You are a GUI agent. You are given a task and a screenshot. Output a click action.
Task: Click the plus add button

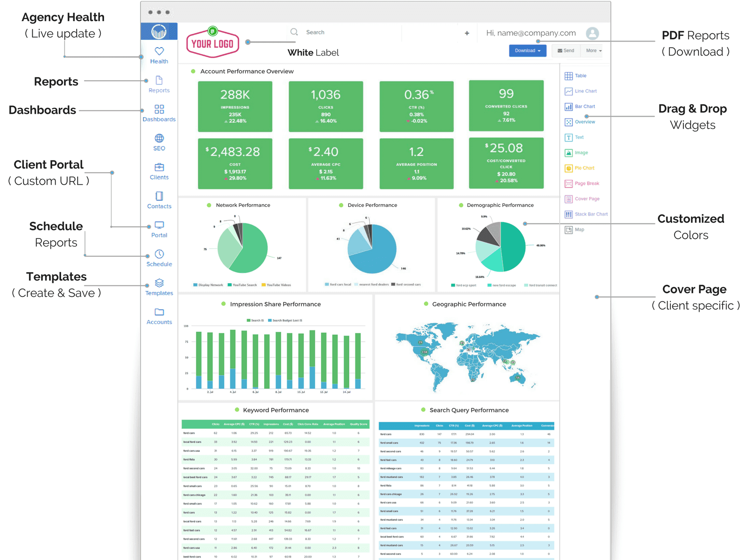point(467,33)
